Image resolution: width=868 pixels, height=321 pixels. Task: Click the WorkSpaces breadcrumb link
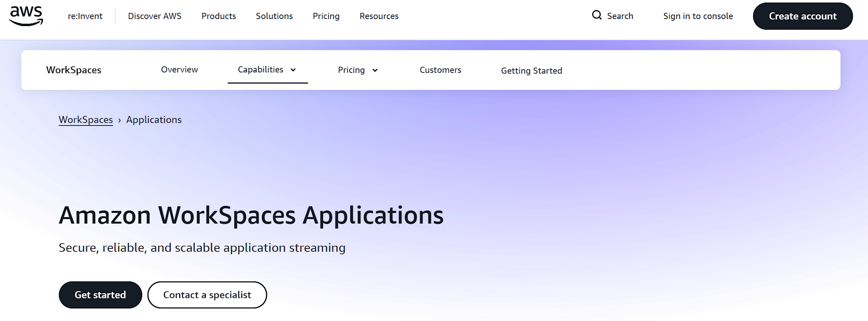coord(85,120)
